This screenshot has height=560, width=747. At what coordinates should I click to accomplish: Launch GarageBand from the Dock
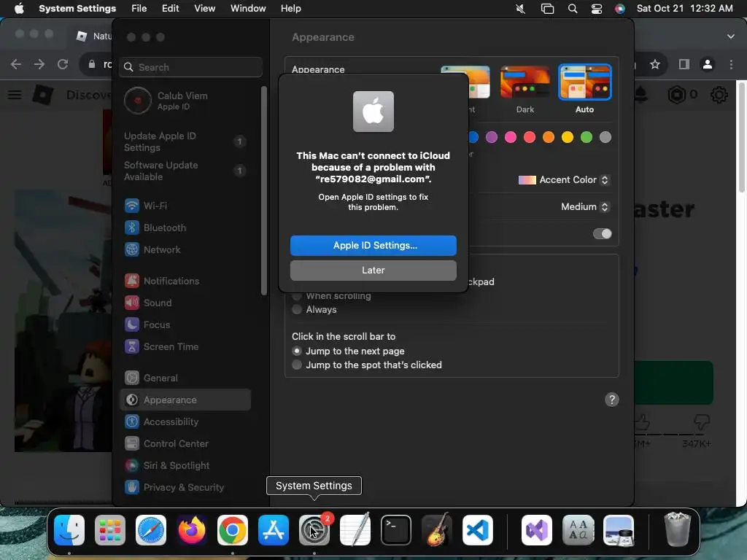[x=437, y=530]
